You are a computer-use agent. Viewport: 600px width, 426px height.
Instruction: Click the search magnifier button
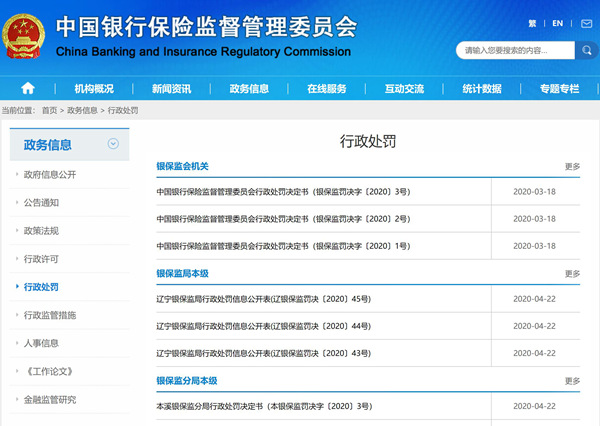[x=587, y=50]
